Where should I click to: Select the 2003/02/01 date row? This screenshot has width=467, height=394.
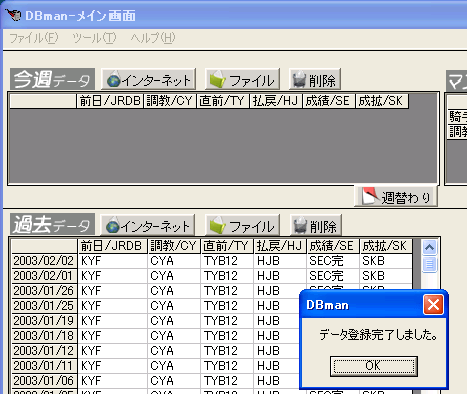[x=44, y=276]
